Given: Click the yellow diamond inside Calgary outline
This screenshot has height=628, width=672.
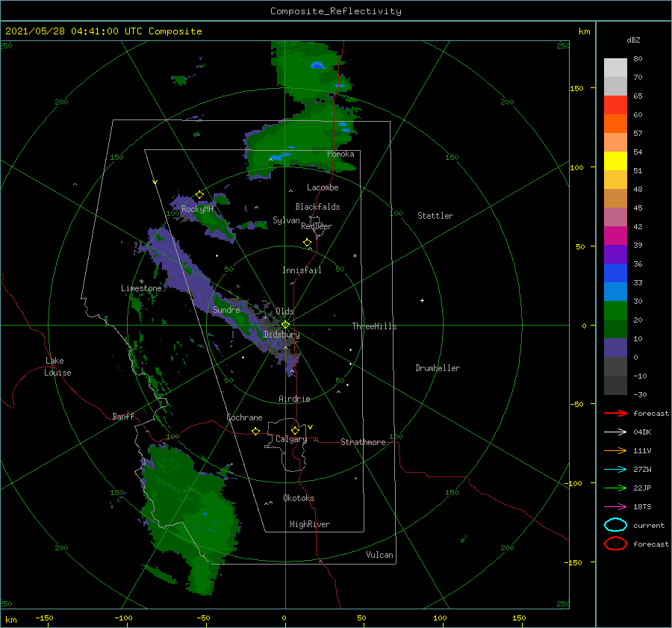Looking at the screenshot, I should [x=295, y=430].
